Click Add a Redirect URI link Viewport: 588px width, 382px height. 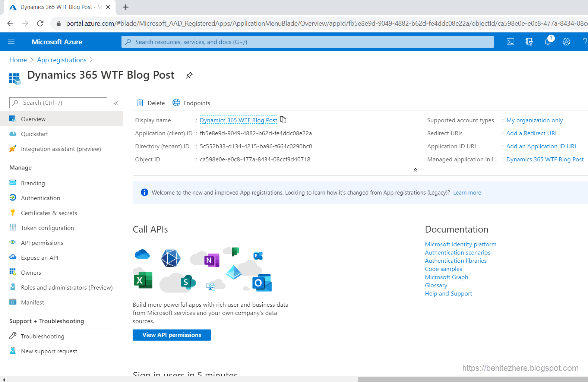pos(531,133)
